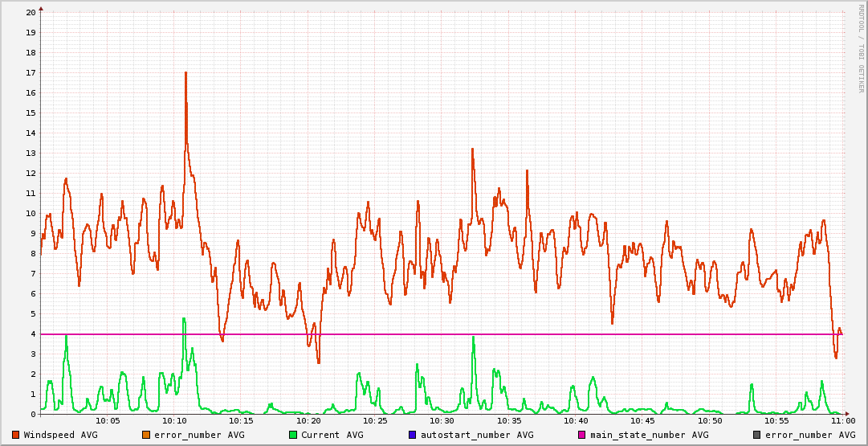Pick the blue autostart_number legend swatch
The width and height of the screenshot is (868, 446).
(413, 435)
